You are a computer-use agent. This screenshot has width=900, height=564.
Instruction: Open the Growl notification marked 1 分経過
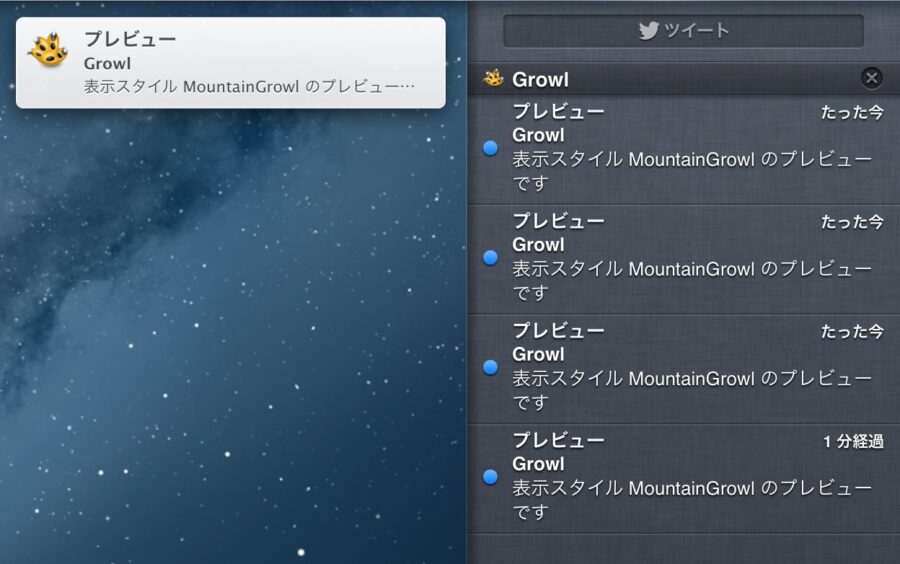684,479
